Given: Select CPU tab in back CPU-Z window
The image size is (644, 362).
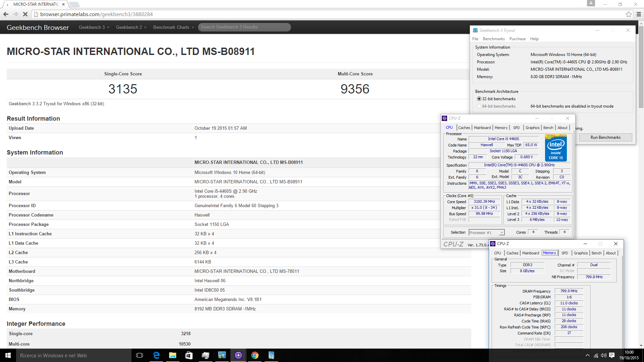Looking at the screenshot, I should [x=449, y=128].
